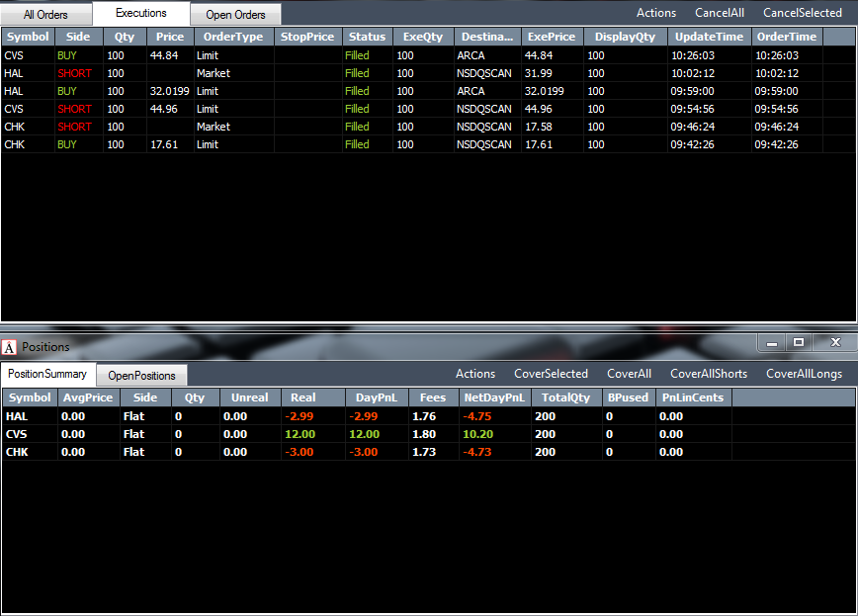Screen dimensions: 858x616
Task: Click ARCA destination in CVS BUY row
Action: (x=471, y=55)
